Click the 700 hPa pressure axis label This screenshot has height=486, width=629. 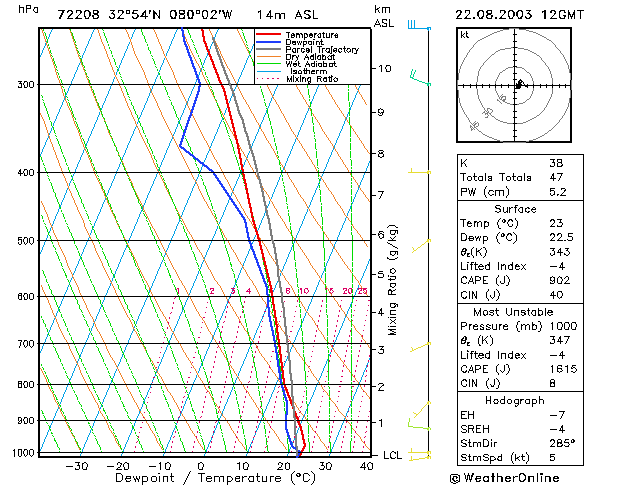coord(26,344)
